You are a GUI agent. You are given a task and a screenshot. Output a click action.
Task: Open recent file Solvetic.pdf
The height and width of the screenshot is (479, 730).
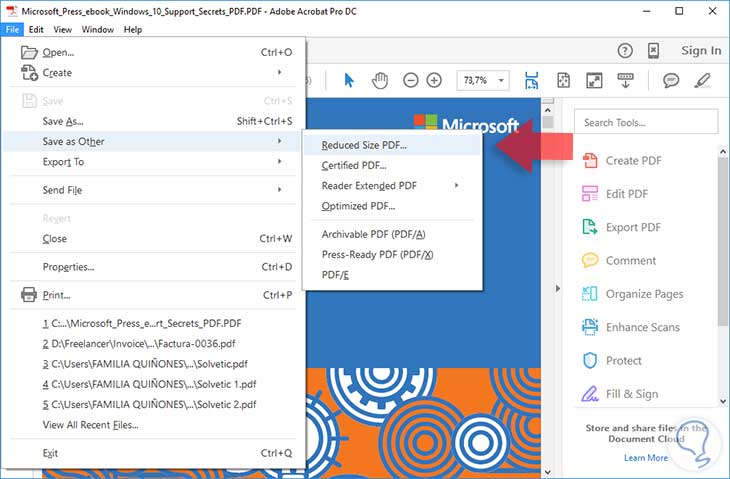coord(152,364)
